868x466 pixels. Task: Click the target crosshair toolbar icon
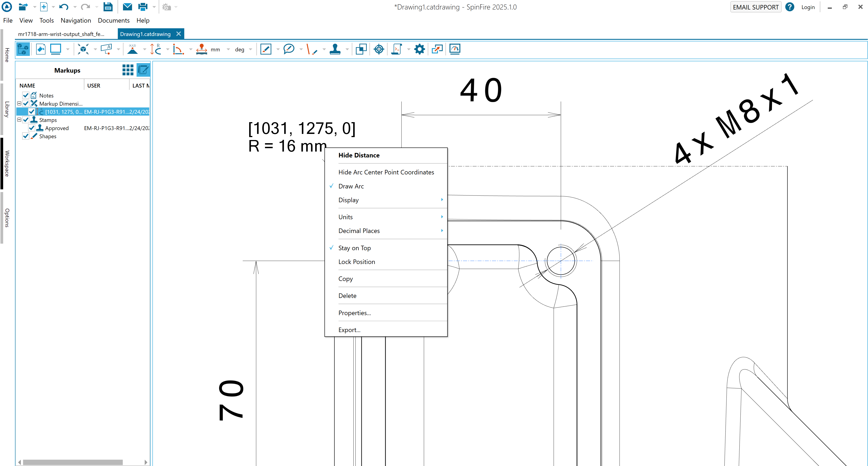click(379, 49)
